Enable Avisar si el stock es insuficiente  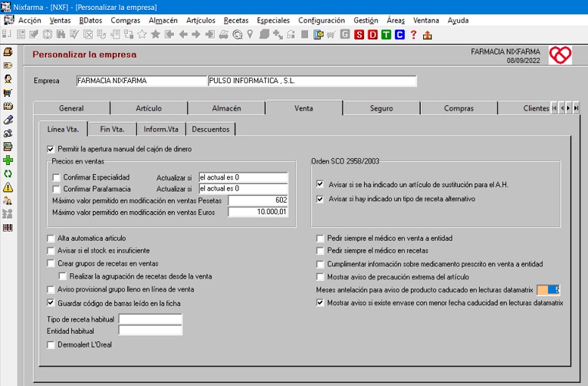coord(51,251)
